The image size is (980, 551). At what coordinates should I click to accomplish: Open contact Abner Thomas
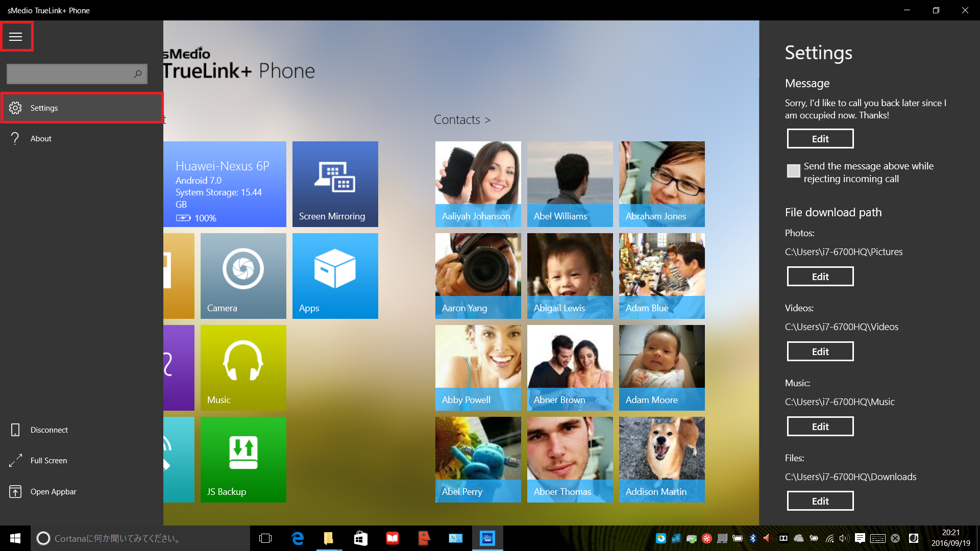point(570,460)
